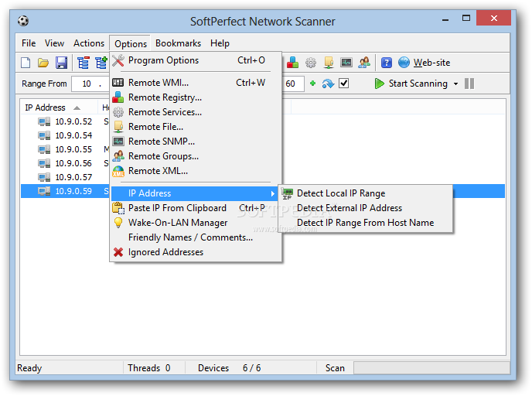Select Remote File... menu entry
This screenshot has width=532, height=396.
[x=196, y=127]
